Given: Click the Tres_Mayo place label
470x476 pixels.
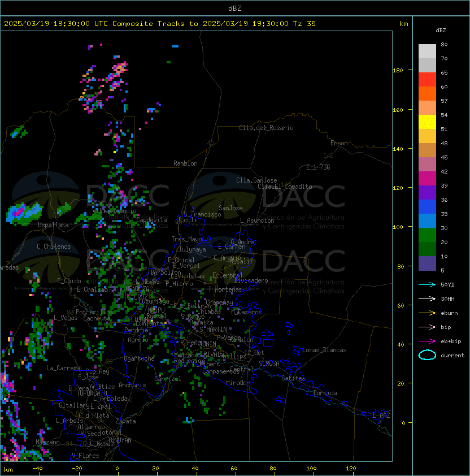Looking at the screenshot, I should tap(186, 239).
